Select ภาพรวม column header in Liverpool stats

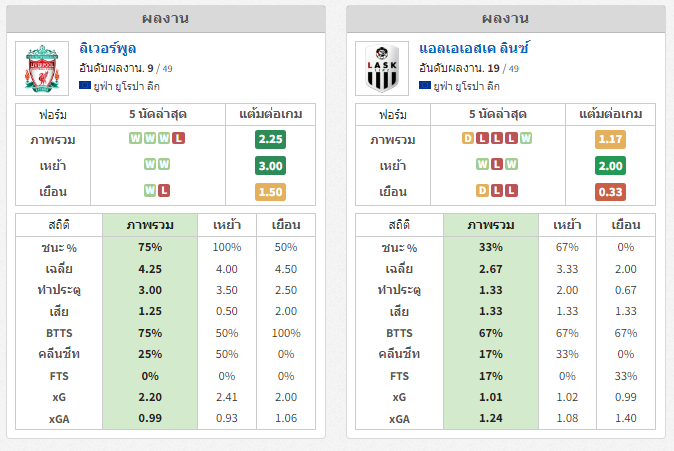tap(150, 225)
